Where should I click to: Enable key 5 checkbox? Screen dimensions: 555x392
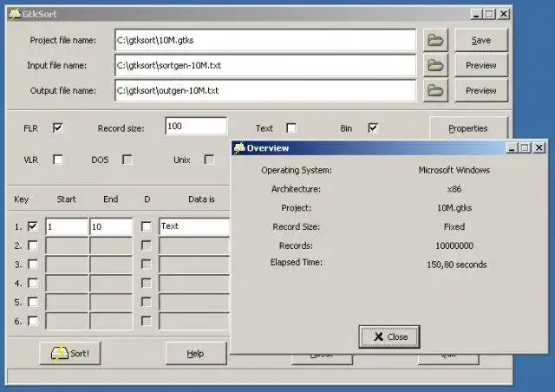33,302
